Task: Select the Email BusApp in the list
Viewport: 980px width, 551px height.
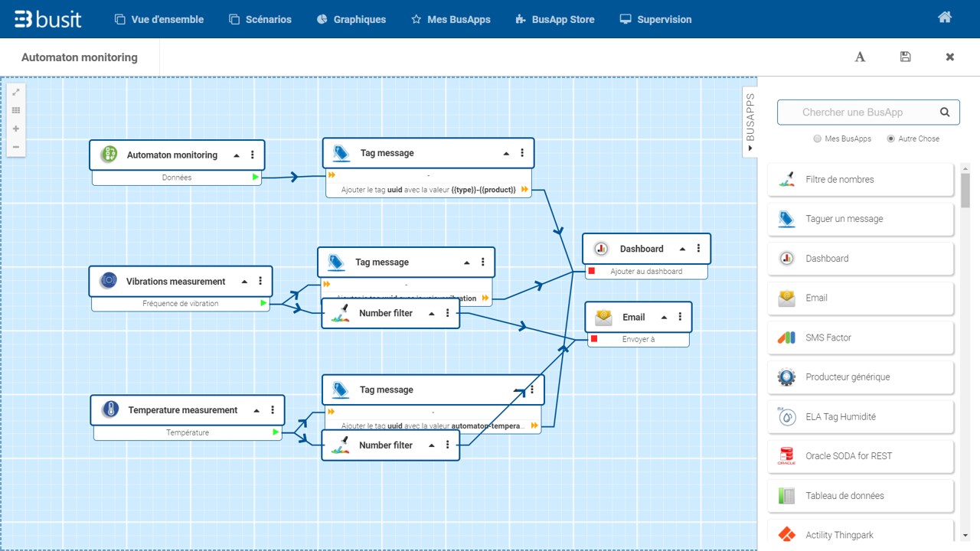Action: [861, 298]
